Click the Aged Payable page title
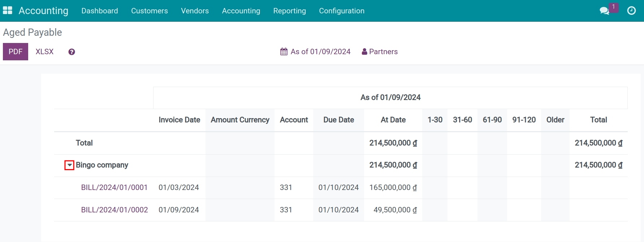 [33, 33]
